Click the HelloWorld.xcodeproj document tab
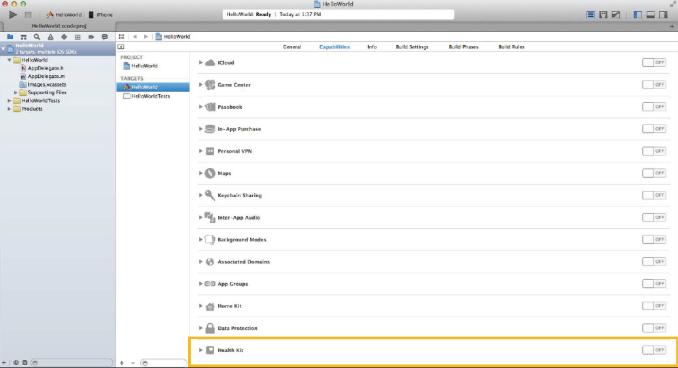The height and width of the screenshot is (368, 678). pos(59,26)
